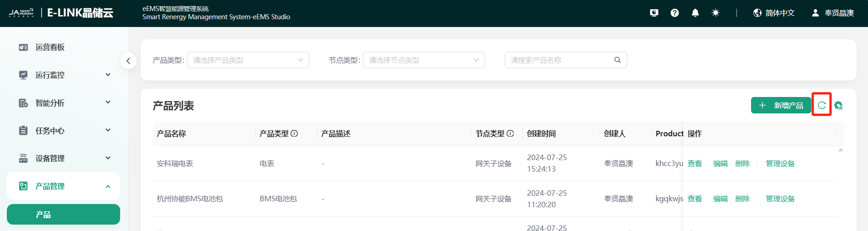Click the refresh product list icon
The image size is (868, 231).
(821, 105)
